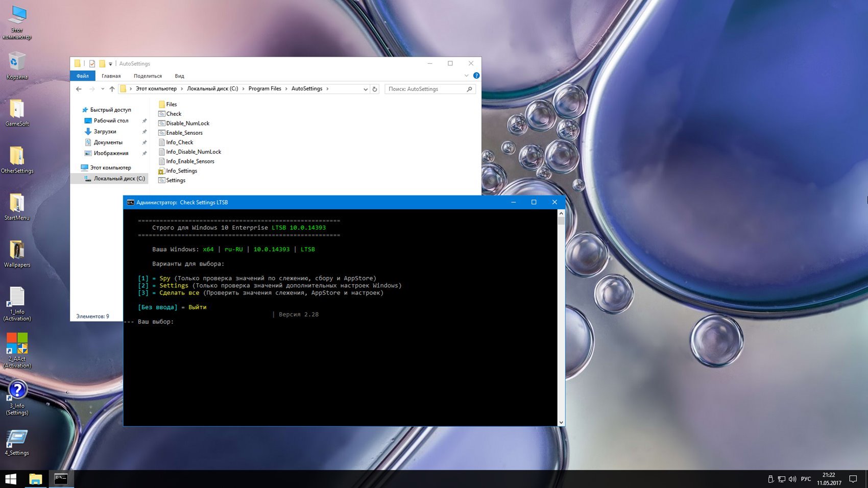Click the File Explorer taskbar icon
This screenshot has width=868, height=488.
tap(35, 479)
